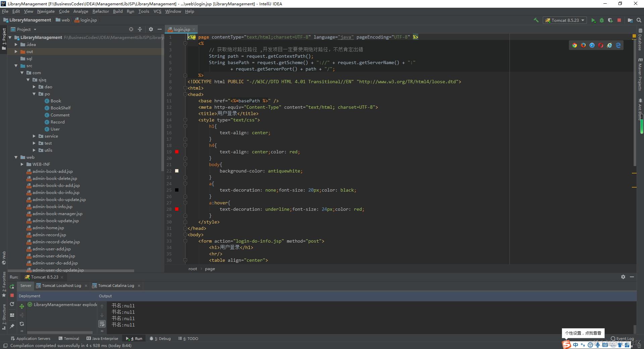This screenshot has height=349, width=644.
Task: Open Application Servers tool window
Action: point(31,339)
